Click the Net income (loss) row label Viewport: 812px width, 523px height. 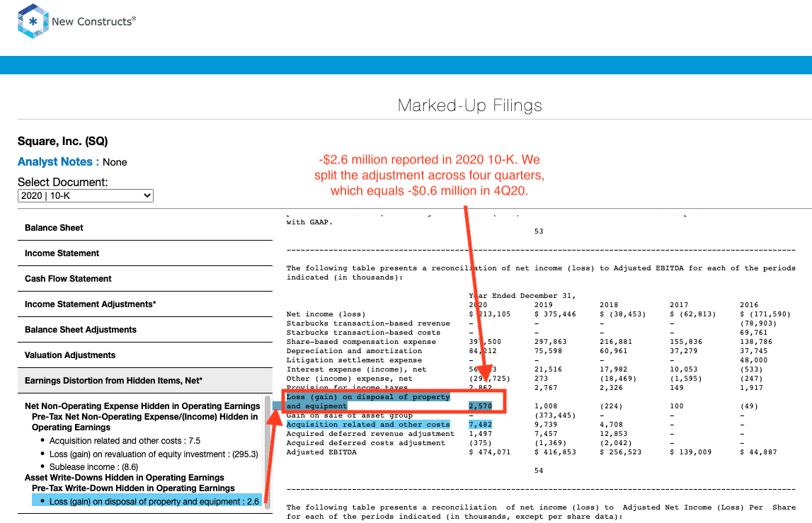[x=326, y=314]
